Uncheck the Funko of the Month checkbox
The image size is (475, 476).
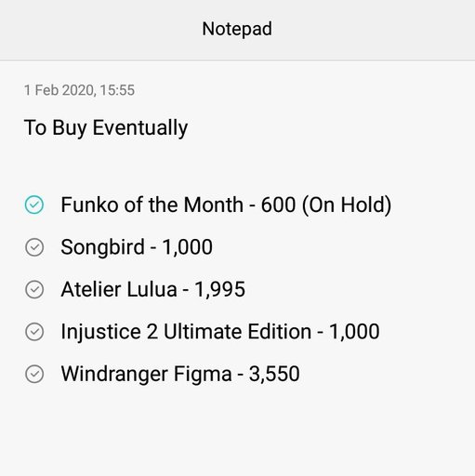click(x=34, y=205)
